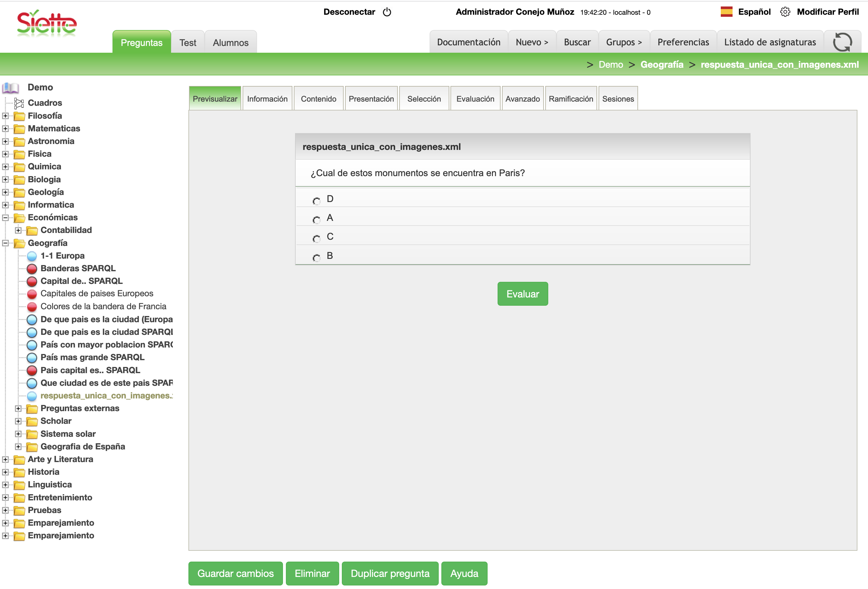Switch to the Contenido tab
This screenshot has width=868, height=589.
click(318, 99)
